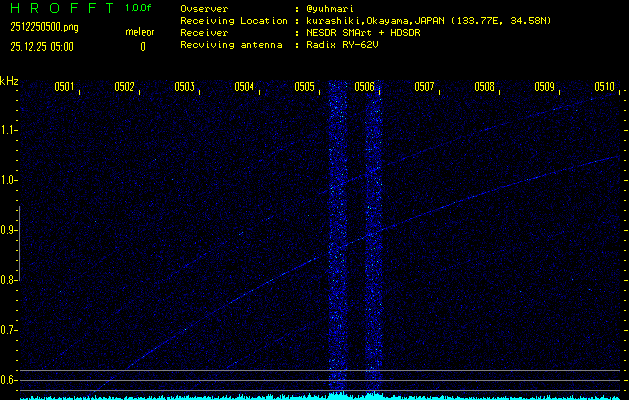Image resolution: width=629 pixels, height=400 pixels.
Task: Select the 0505 time marker
Action: tap(305, 87)
